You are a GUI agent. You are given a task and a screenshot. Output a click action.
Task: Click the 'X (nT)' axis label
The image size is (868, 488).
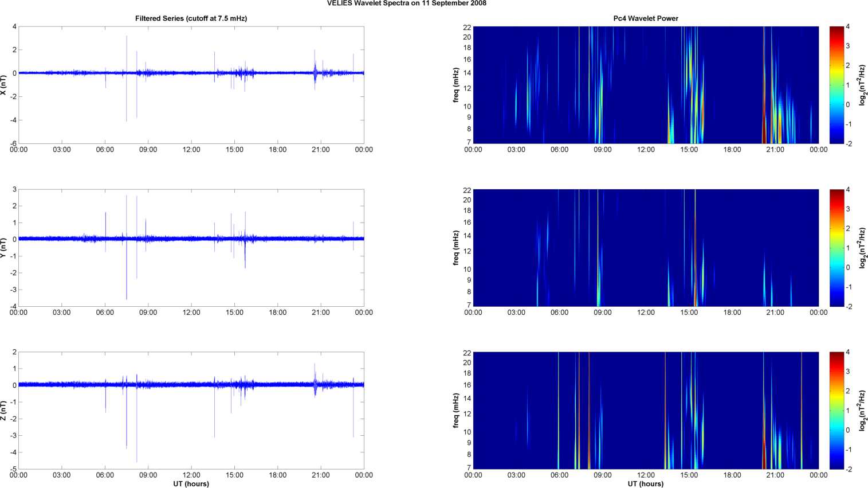pos(3,85)
